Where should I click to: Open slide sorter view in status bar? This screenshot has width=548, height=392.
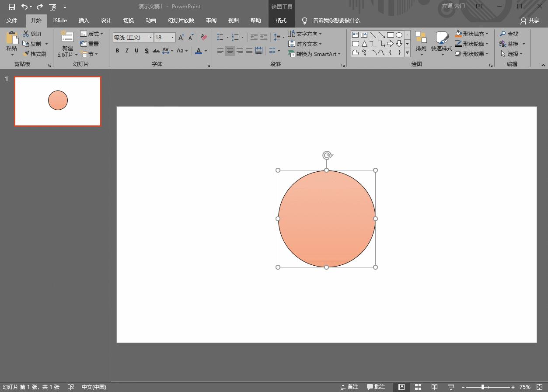[x=418, y=387]
